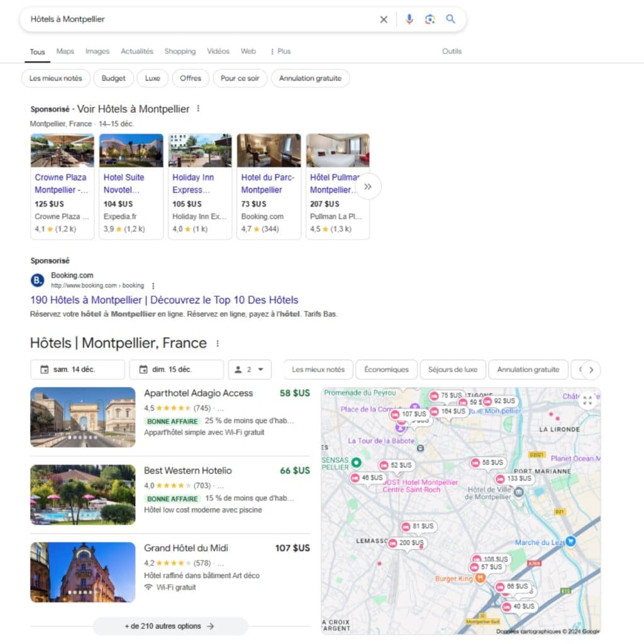Open the three-dot menu beside the Booking.com URL
This screenshot has height=644, width=644.
[153, 286]
